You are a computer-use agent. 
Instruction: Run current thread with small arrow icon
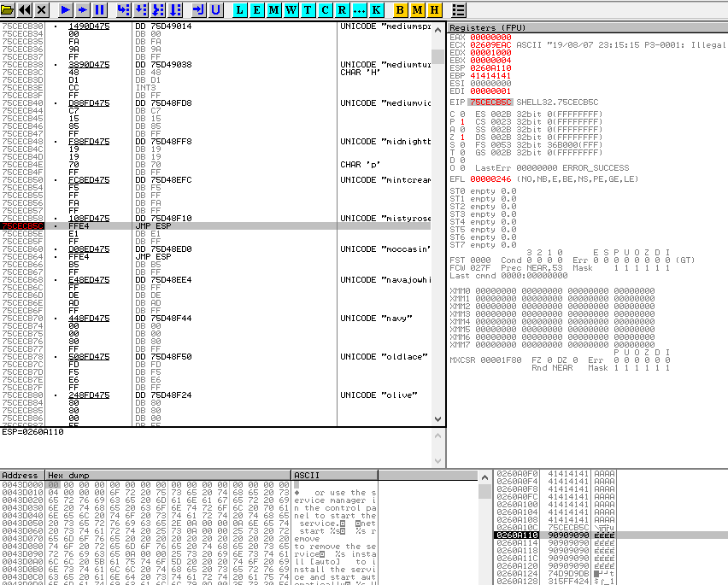click(x=83, y=9)
